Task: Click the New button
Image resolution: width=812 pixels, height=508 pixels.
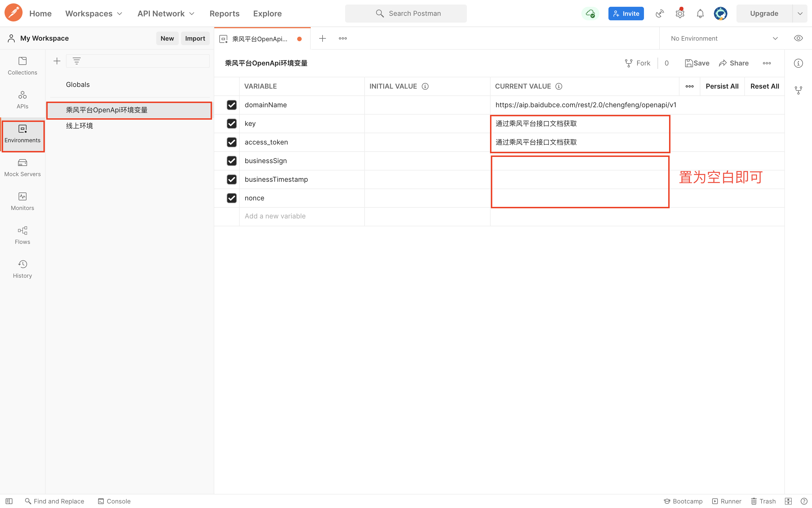Action: click(167, 38)
